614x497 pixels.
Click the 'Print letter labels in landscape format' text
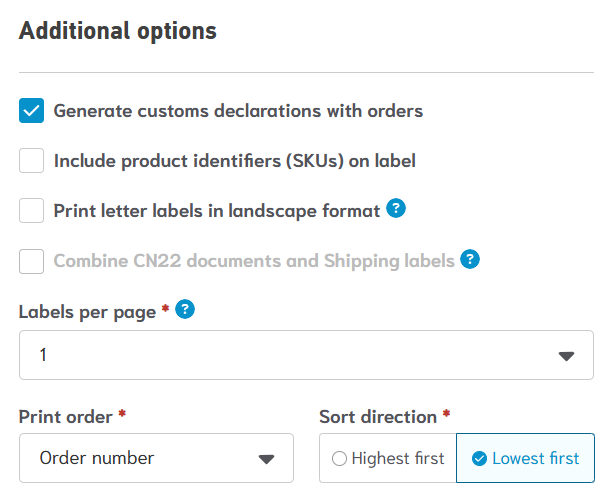tap(216, 211)
